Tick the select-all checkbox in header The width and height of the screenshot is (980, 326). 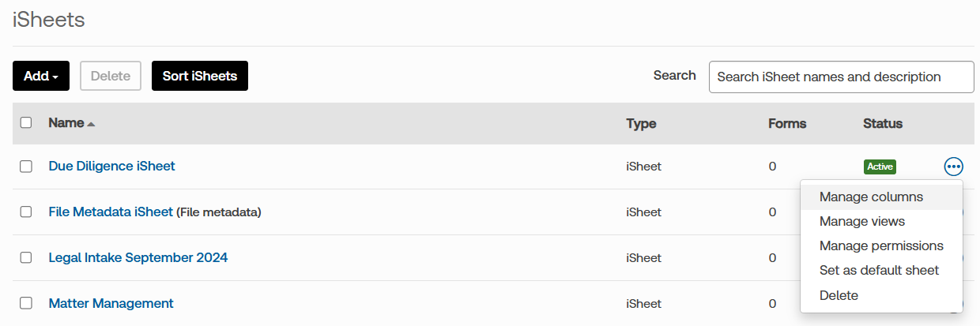[x=26, y=123]
